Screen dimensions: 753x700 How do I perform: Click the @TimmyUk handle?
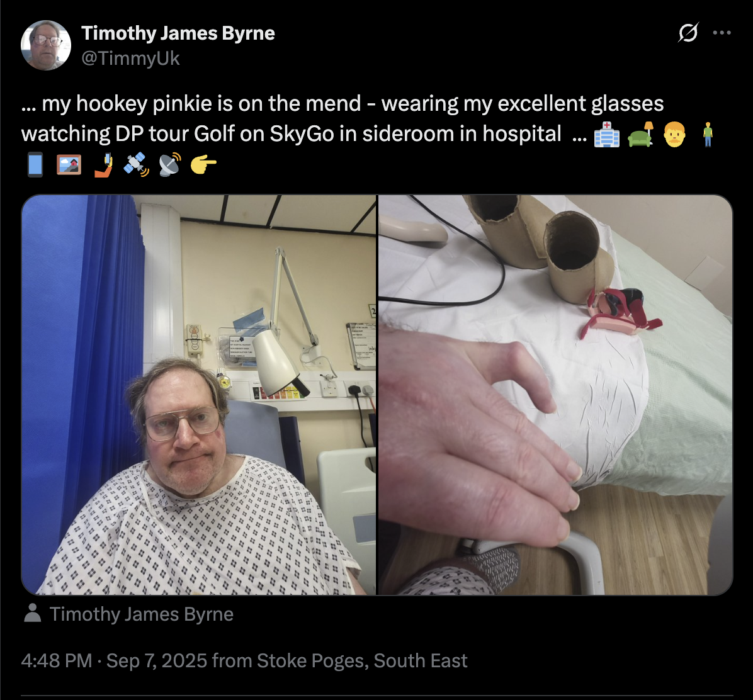130,58
